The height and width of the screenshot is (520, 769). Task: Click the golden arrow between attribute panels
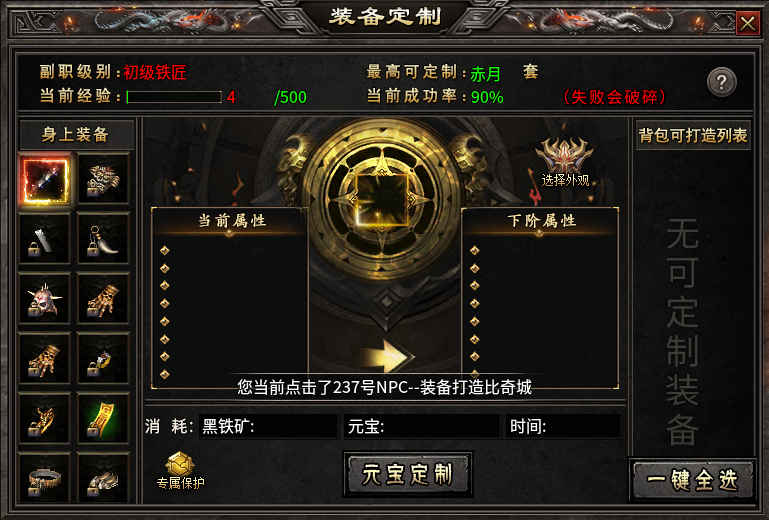tap(388, 356)
